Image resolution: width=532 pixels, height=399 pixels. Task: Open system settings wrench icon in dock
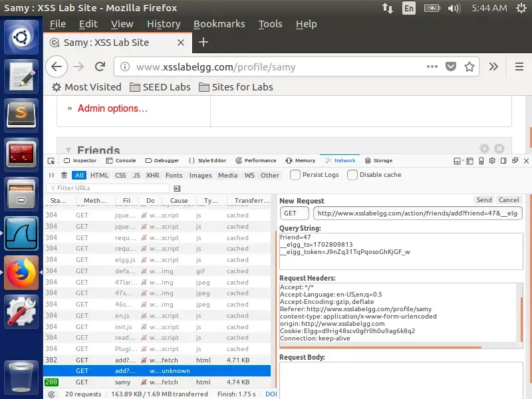click(21, 312)
